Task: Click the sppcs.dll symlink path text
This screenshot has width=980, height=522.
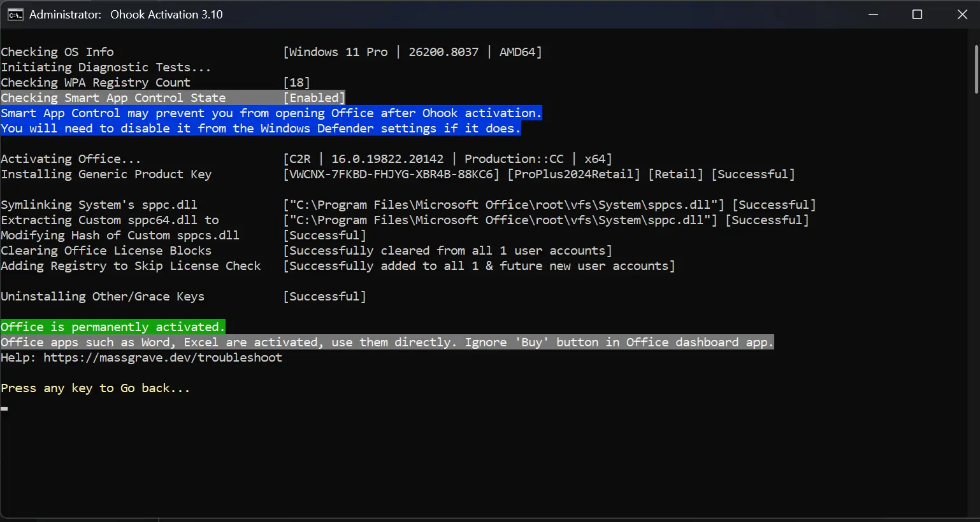Action: tap(504, 205)
